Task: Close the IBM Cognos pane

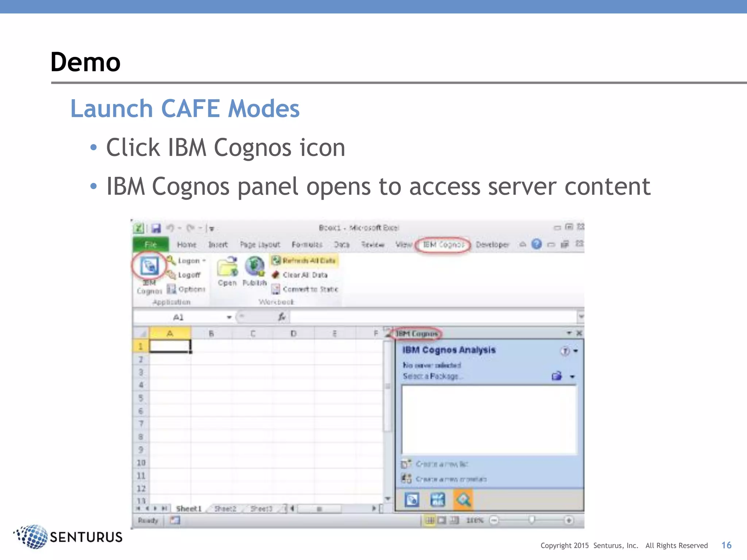Action: pyautogui.click(x=579, y=333)
